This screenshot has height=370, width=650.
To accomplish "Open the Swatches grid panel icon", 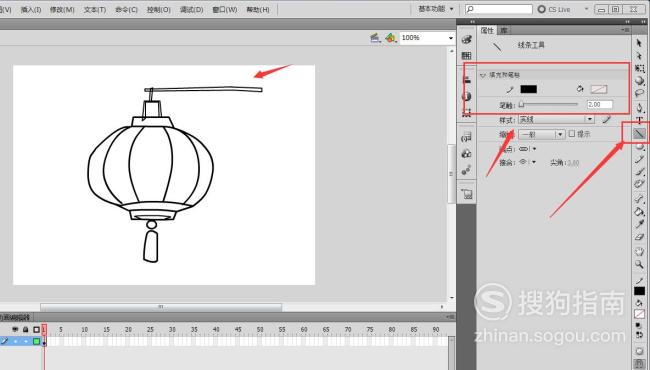I will click(x=466, y=56).
